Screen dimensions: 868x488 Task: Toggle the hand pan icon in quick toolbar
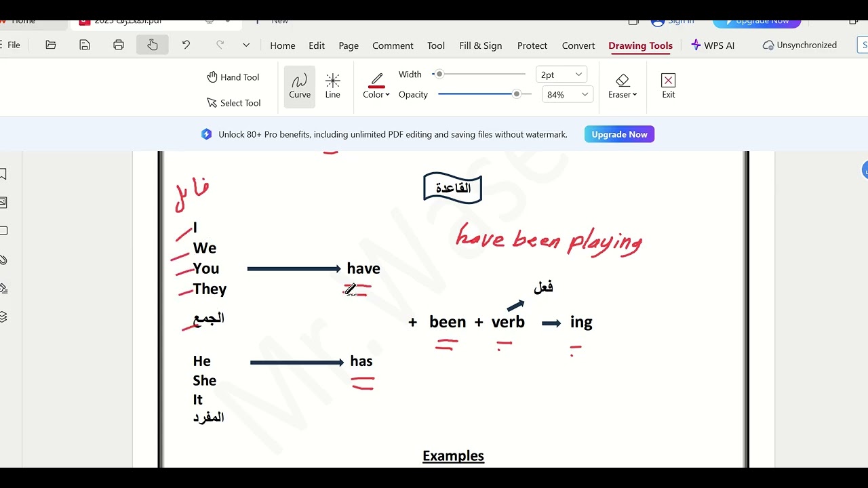point(153,45)
